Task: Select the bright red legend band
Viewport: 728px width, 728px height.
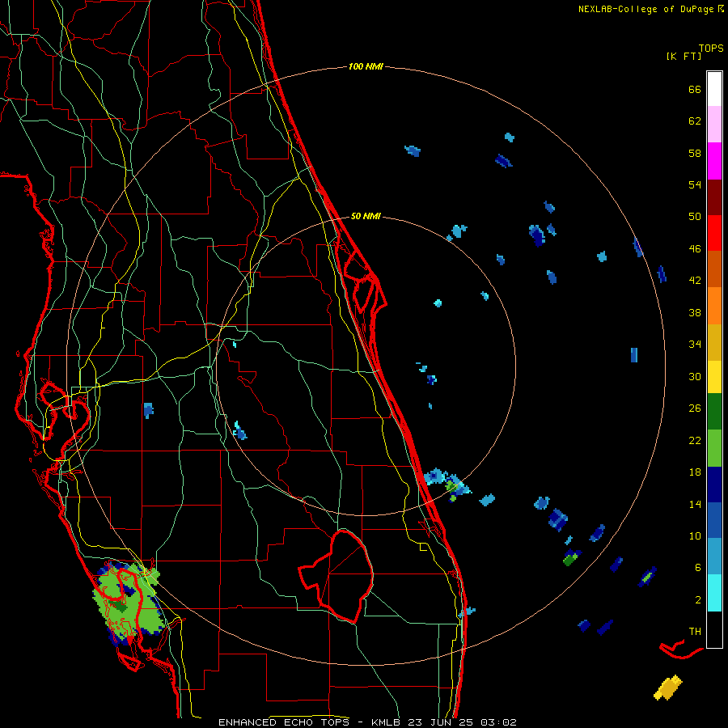Action: [x=714, y=233]
